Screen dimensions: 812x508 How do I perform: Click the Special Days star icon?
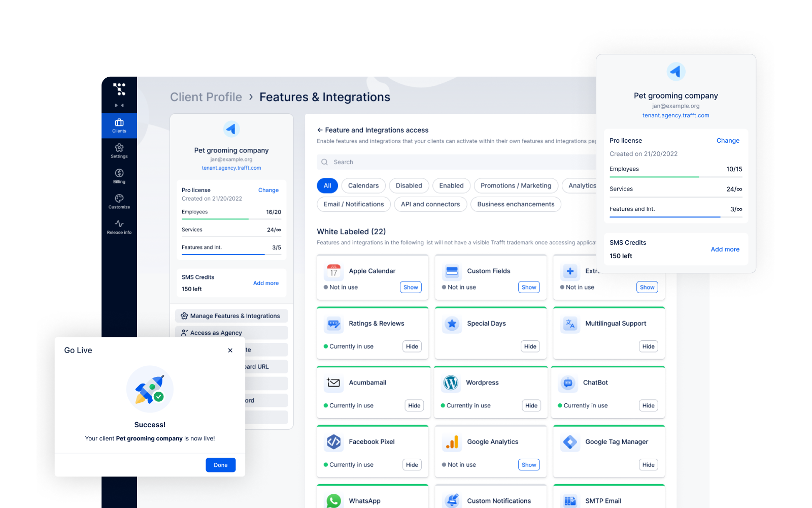pyautogui.click(x=452, y=324)
